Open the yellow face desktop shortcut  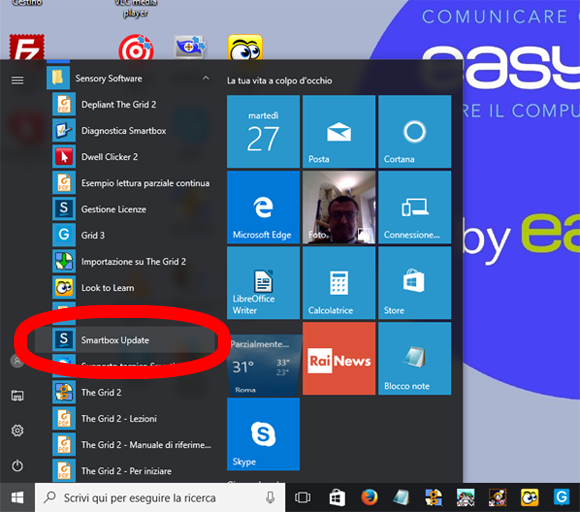pyautogui.click(x=245, y=47)
